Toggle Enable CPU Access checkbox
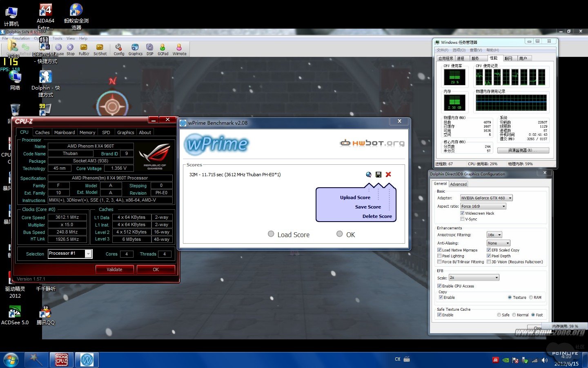The height and width of the screenshot is (368, 588). [439, 286]
